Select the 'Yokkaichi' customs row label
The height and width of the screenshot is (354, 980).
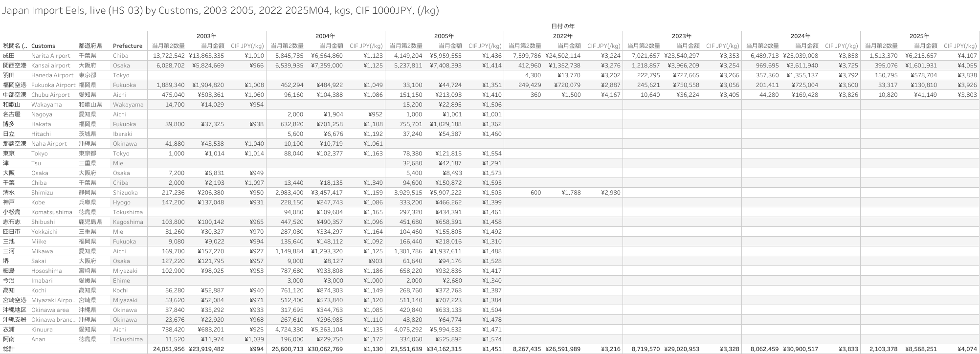45,232
